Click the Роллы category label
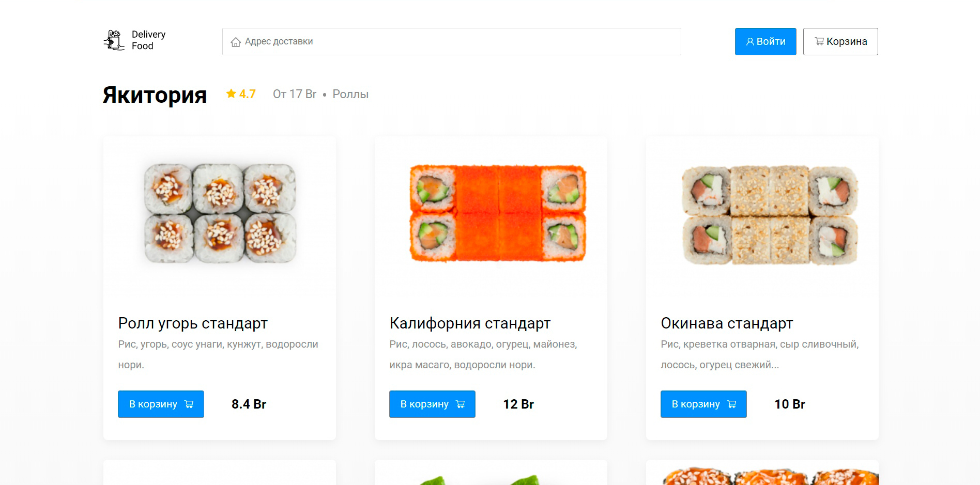Image resolution: width=980 pixels, height=485 pixels. click(x=350, y=94)
